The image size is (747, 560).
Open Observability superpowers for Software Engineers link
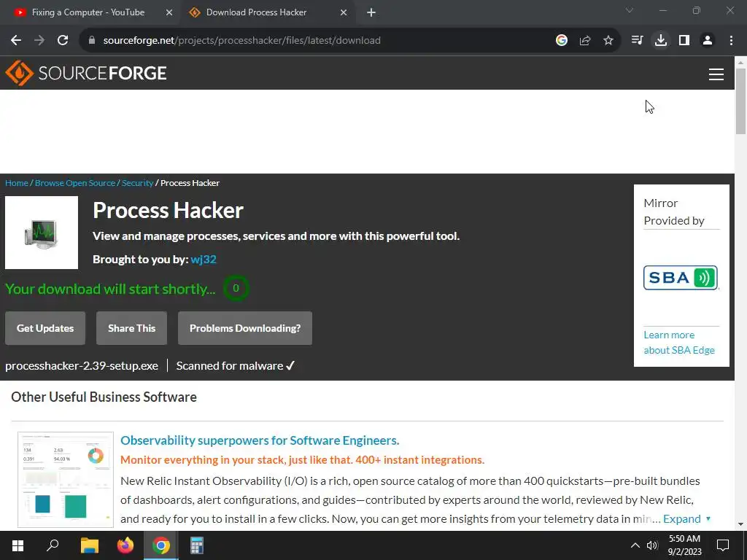tap(260, 440)
